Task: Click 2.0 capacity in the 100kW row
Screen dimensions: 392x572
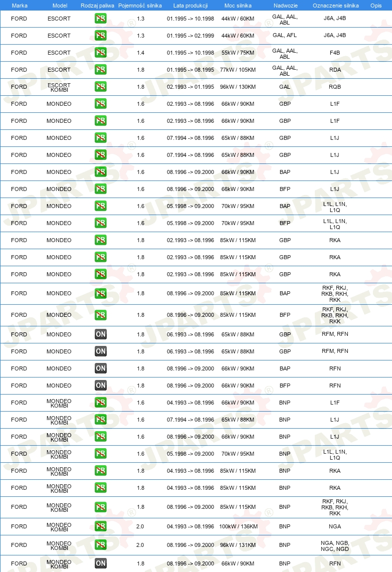Action: [140, 526]
